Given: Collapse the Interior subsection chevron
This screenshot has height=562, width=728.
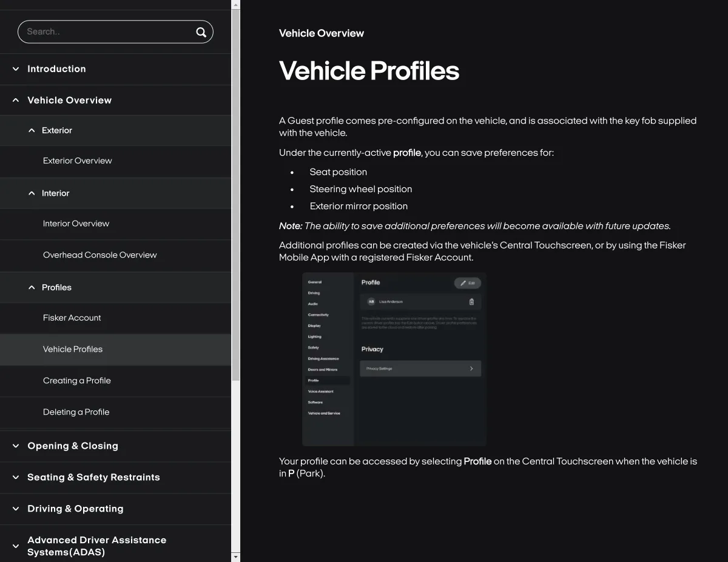Looking at the screenshot, I should (32, 193).
